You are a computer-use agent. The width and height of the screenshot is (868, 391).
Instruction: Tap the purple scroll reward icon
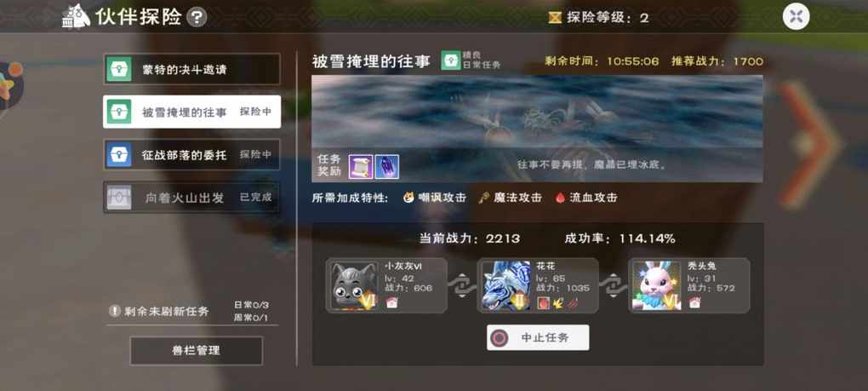(360, 166)
